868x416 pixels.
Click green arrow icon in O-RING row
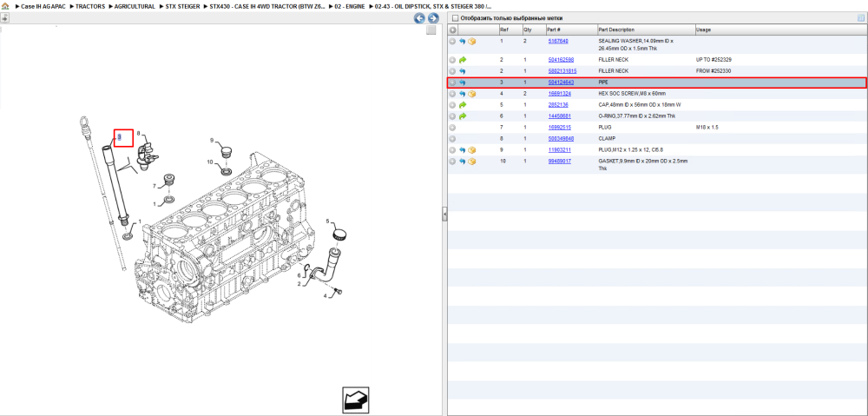pyautogui.click(x=463, y=116)
